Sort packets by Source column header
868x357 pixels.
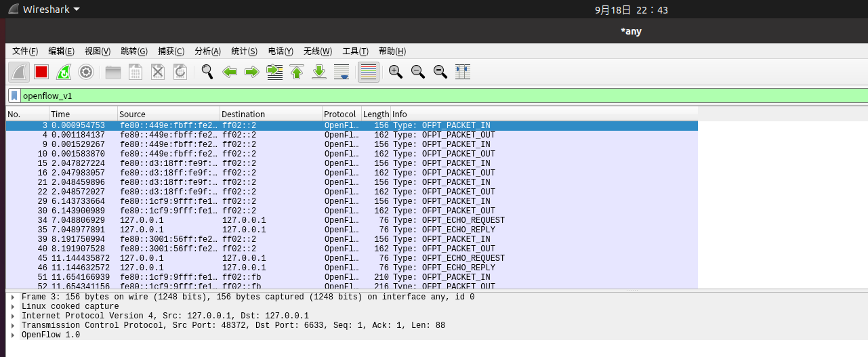[169, 114]
